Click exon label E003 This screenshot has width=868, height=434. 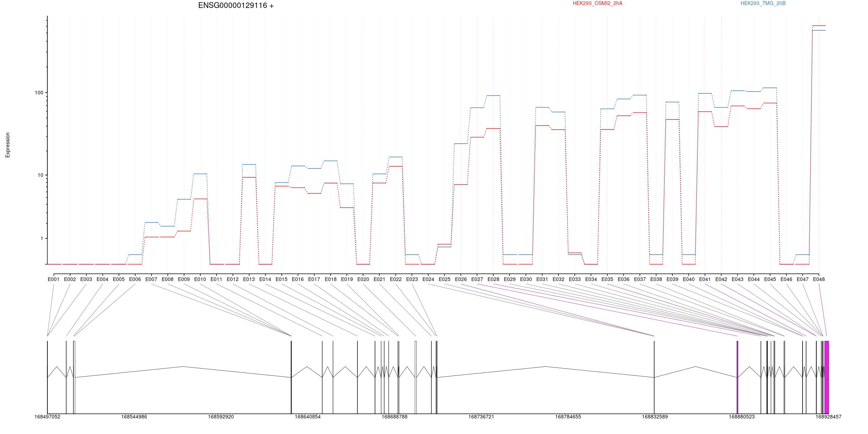pyautogui.click(x=86, y=279)
